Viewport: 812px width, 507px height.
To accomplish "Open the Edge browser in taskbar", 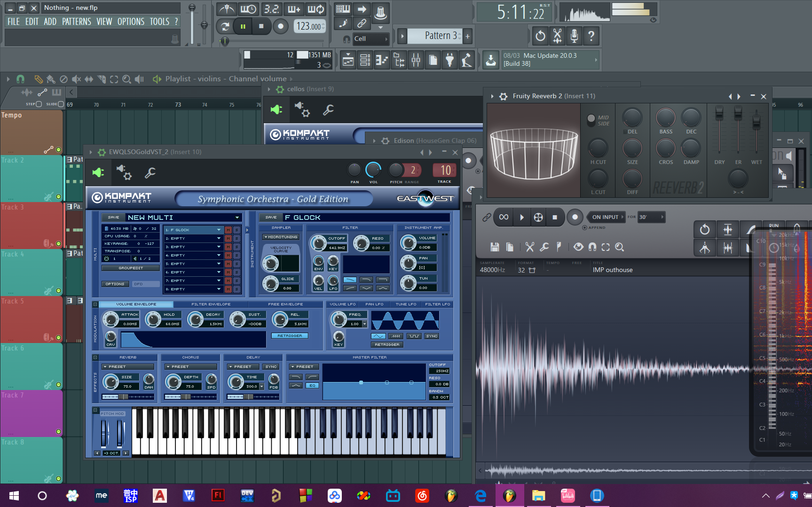I will (480, 496).
